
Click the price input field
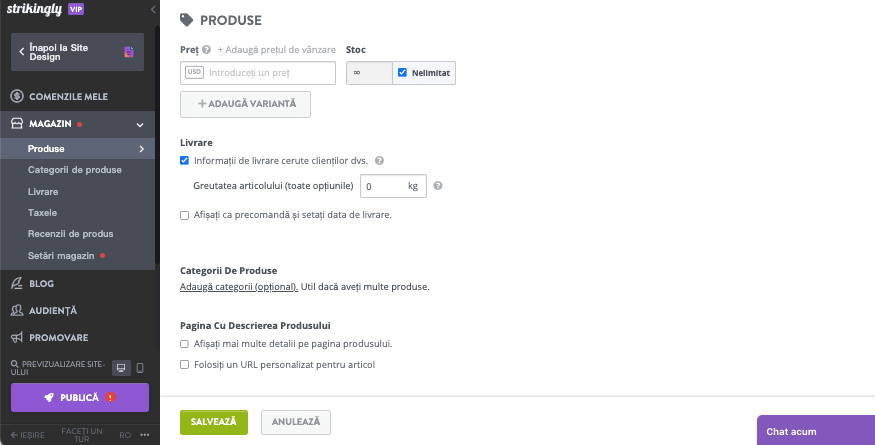pos(270,73)
